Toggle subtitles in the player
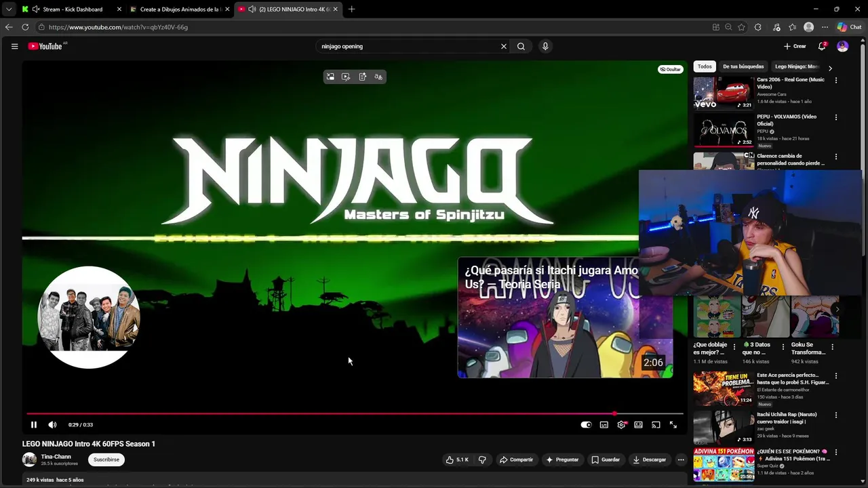Screen dimensions: 868x488 click(604, 425)
